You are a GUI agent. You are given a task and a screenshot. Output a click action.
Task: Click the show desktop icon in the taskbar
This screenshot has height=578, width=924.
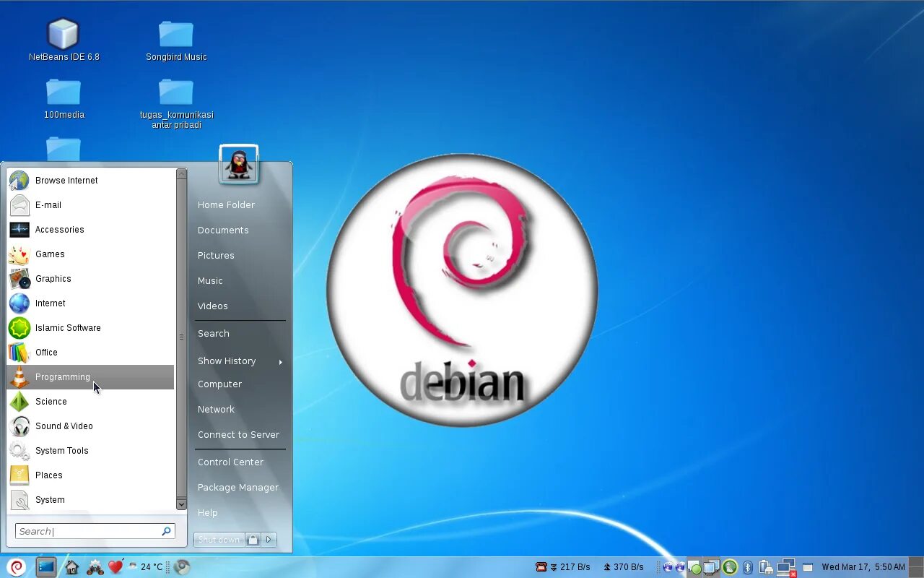point(46,567)
